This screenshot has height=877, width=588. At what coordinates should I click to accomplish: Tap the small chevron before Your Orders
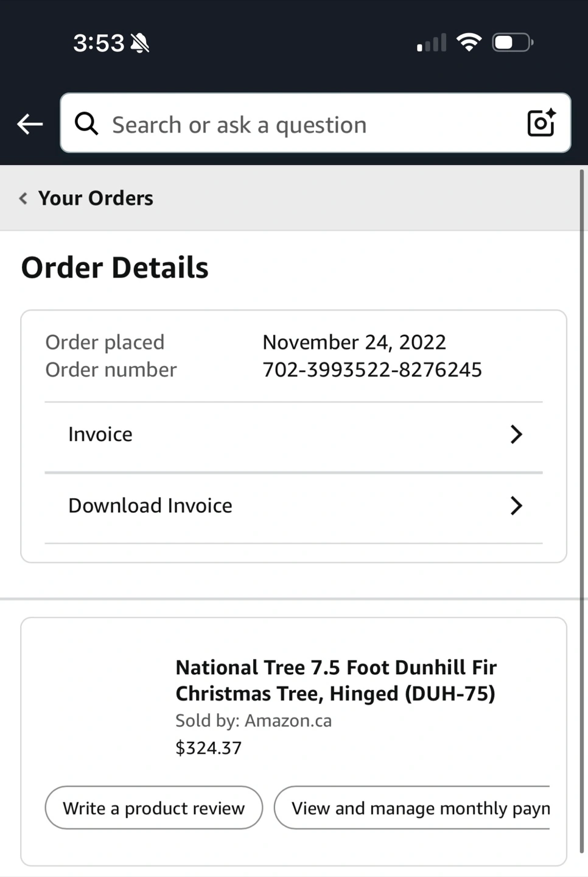pyautogui.click(x=23, y=198)
